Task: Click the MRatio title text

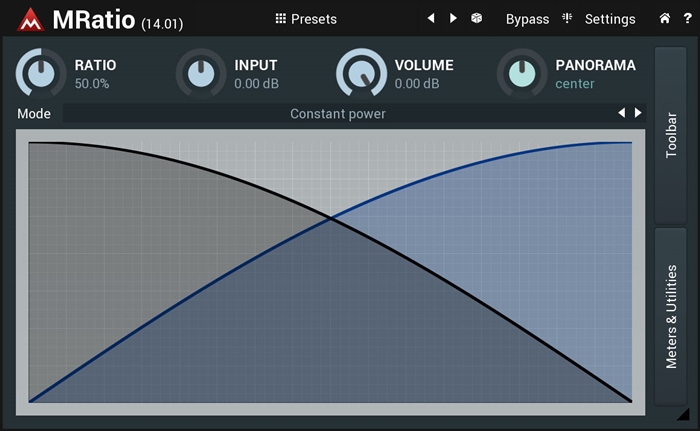Action: (x=94, y=20)
